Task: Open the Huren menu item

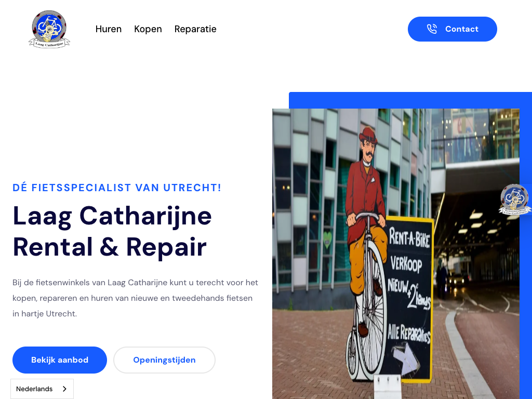Action: point(108,29)
